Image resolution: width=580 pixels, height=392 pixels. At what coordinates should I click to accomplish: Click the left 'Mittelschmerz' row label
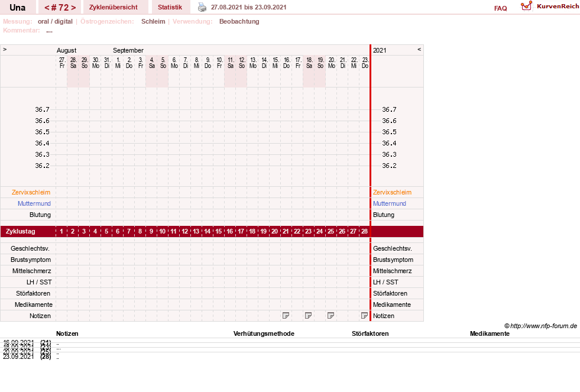(x=31, y=271)
